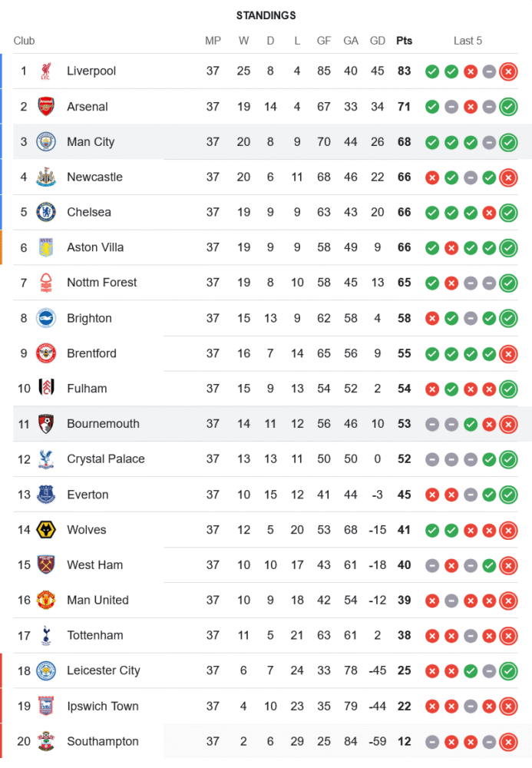Click Southampton's latest result red circle

pos(507,742)
